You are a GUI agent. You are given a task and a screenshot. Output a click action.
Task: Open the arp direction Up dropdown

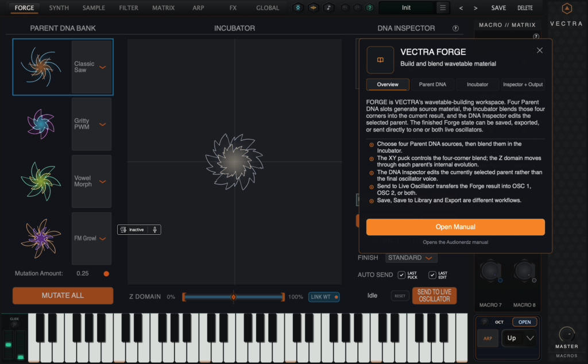point(519,338)
